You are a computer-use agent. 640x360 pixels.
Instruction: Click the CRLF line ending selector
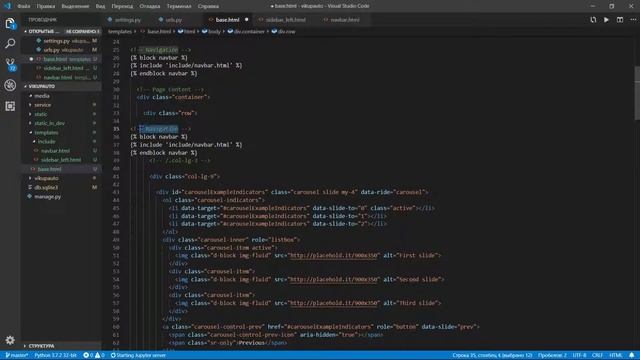click(x=598, y=355)
